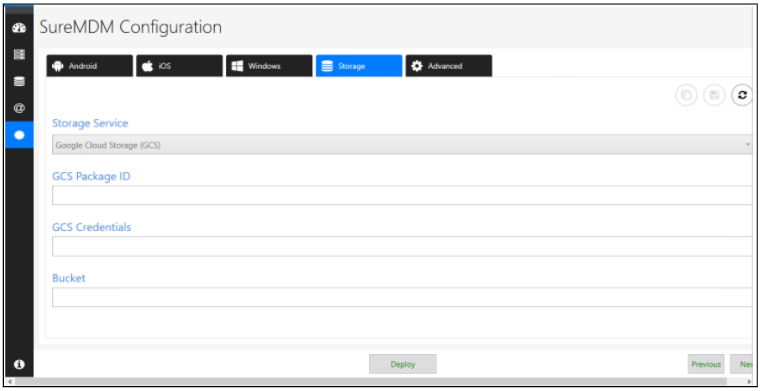Go back with the Previous button

(x=706, y=364)
